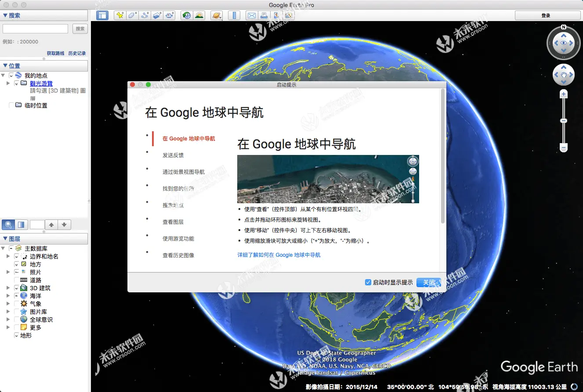This screenshot has height=392, width=583.
Task: Collapse the 主数据库 tree node
Action: [3, 248]
